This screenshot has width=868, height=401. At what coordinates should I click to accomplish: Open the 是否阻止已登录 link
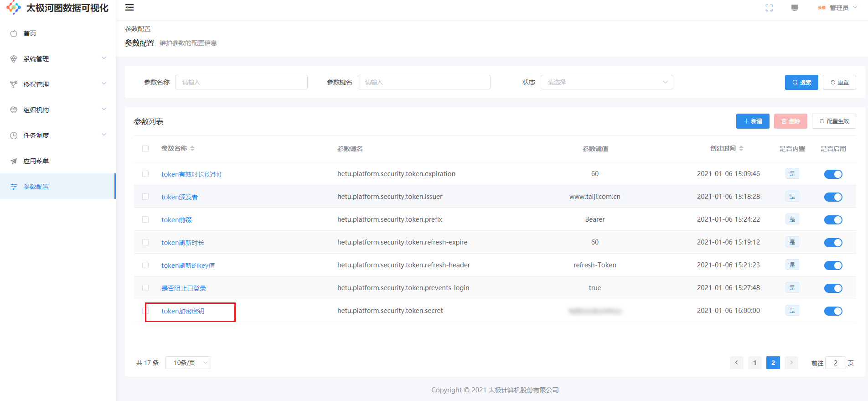pyautogui.click(x=184, y=288)
